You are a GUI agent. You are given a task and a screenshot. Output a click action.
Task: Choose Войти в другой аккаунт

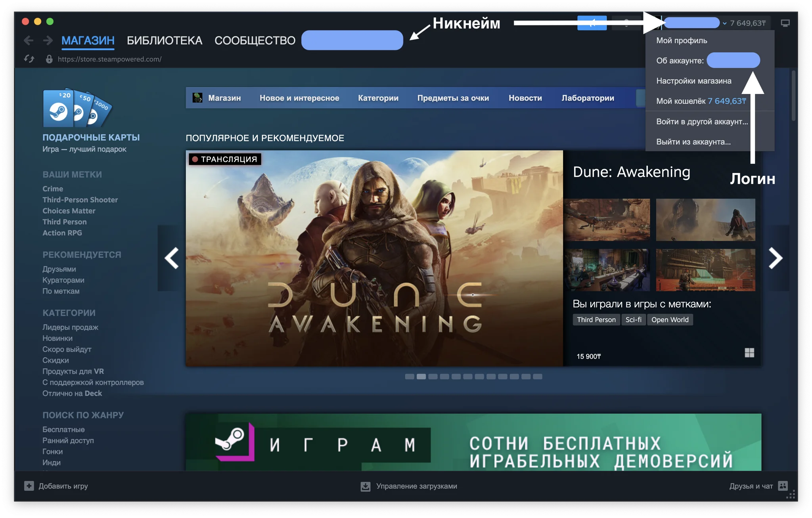[x=710, y=122]
